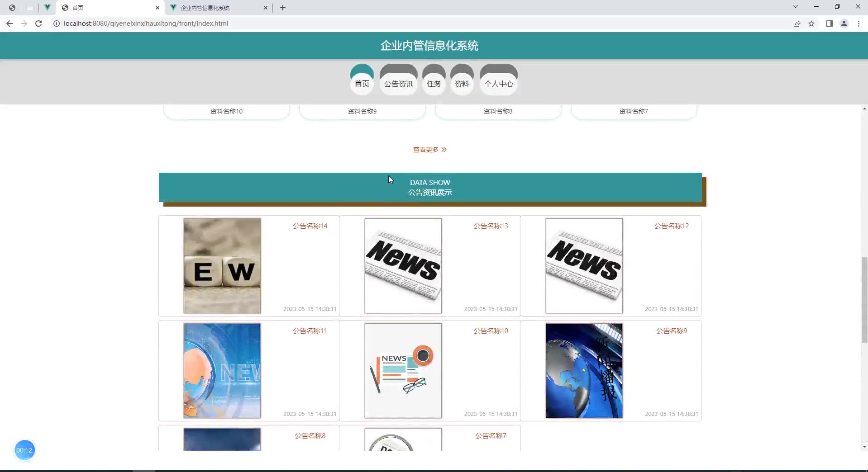
Task: Open the 公告名称14 announcement title
Action: tap(310, 226)
